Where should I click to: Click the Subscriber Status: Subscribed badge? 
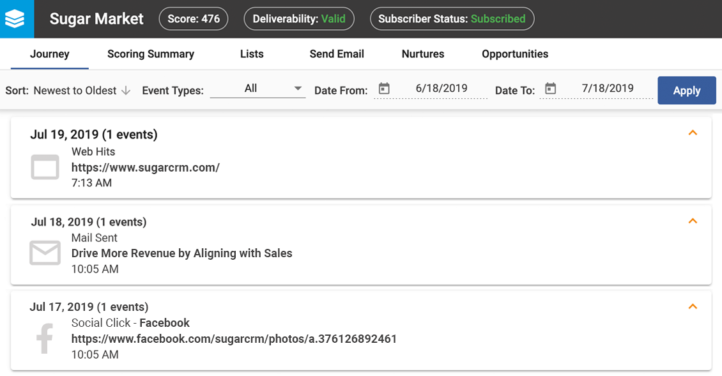(x=452, y=19)
